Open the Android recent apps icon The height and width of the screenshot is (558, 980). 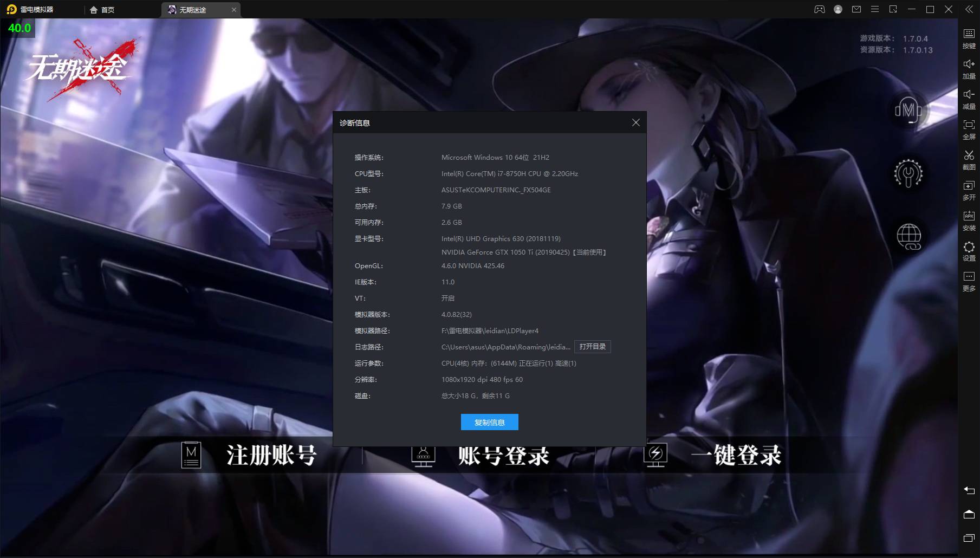coord(969,538)
